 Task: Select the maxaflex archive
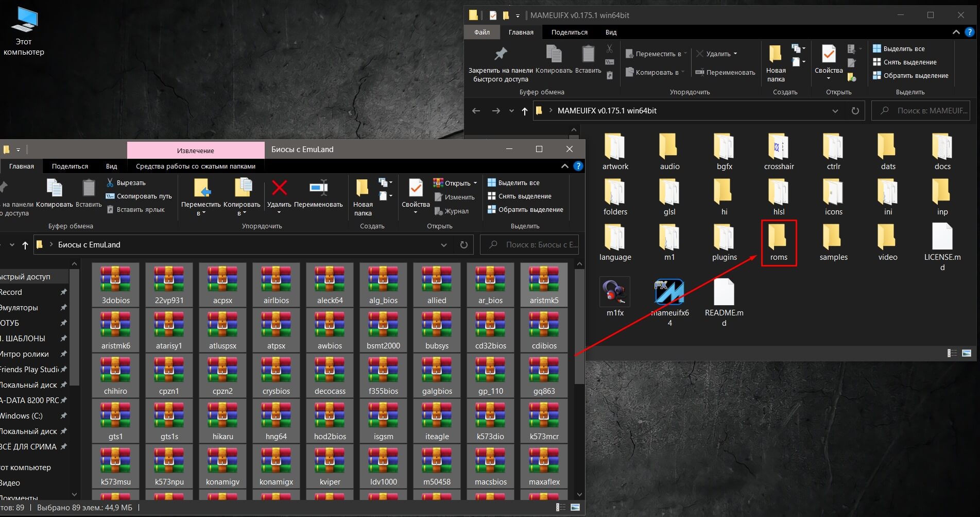[x=544, y=466]
